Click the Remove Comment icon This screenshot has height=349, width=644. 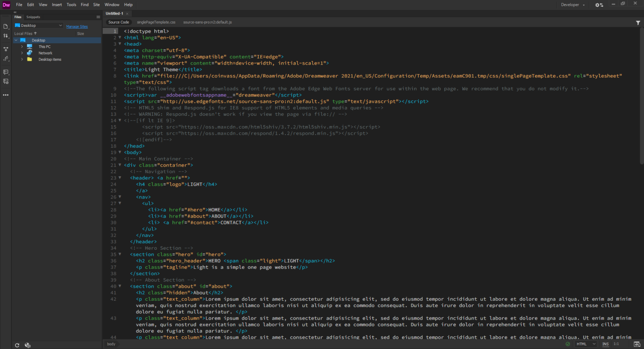[6, 81]
